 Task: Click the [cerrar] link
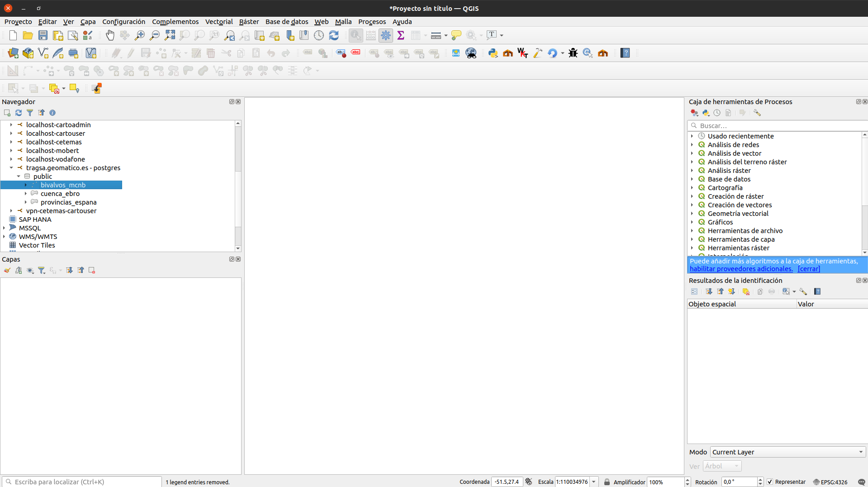click(809, 269)
